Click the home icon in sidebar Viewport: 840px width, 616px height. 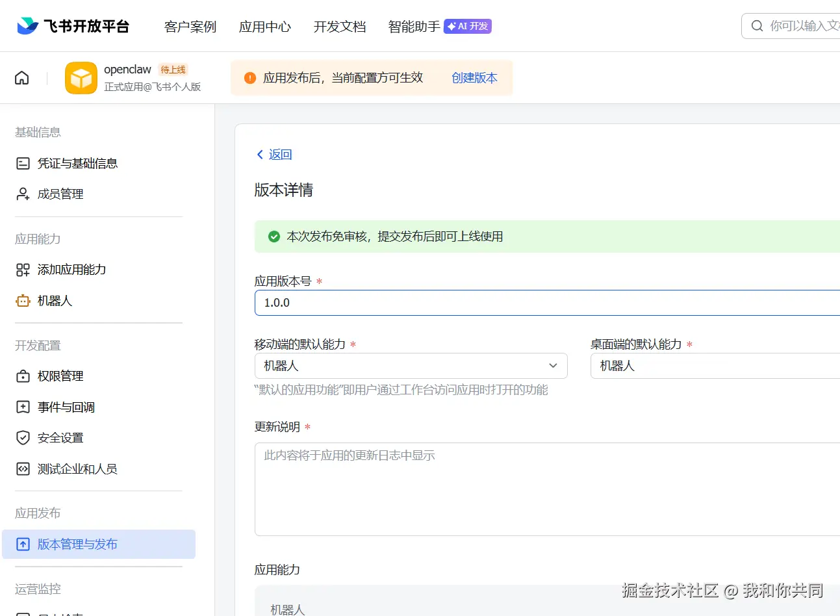21,77
